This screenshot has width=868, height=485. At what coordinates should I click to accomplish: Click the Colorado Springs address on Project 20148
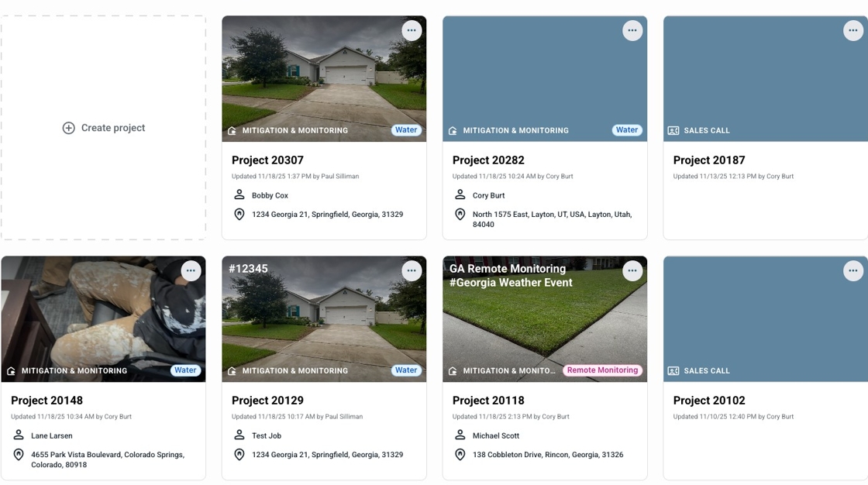[x=108, y=459]
